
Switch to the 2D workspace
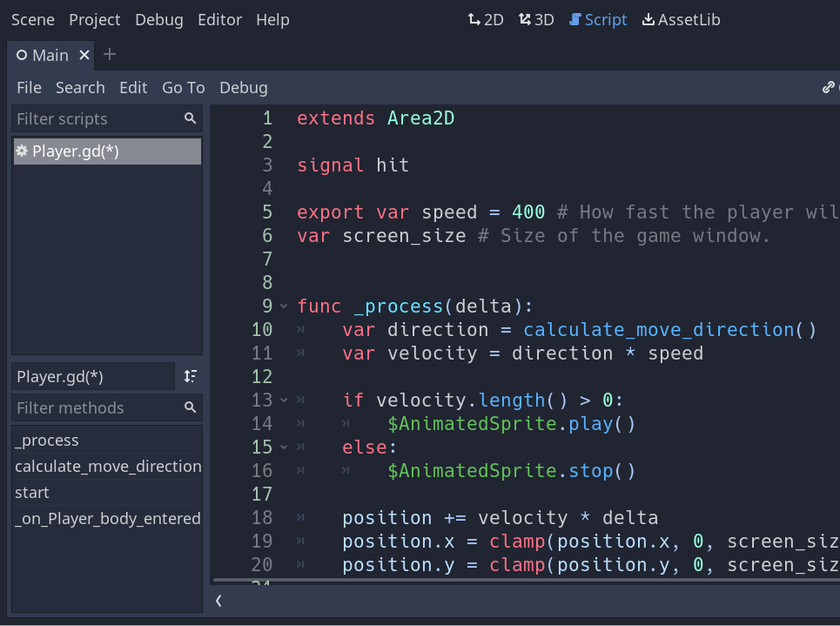(485, 19)
